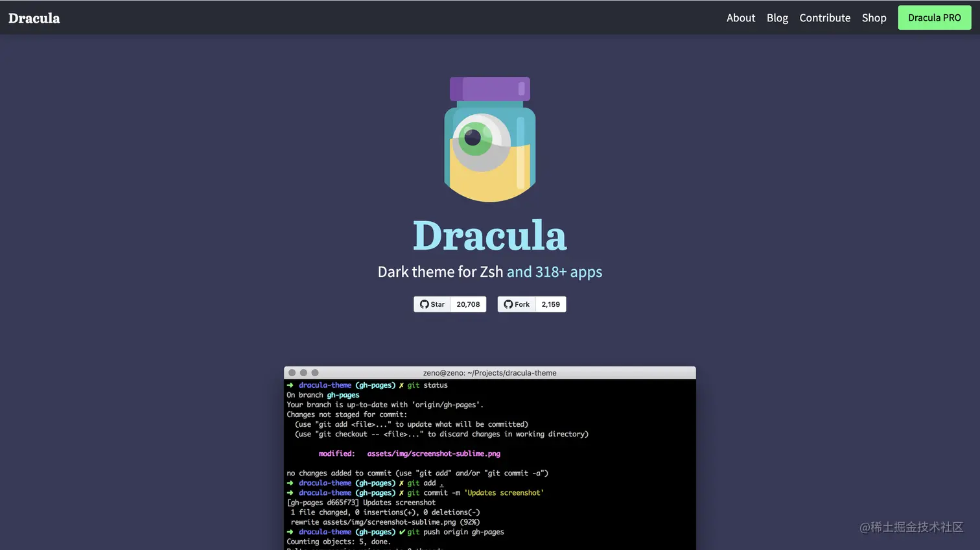Click the 'git status' command line
This screenshot has height=550, width=980.
367,385
